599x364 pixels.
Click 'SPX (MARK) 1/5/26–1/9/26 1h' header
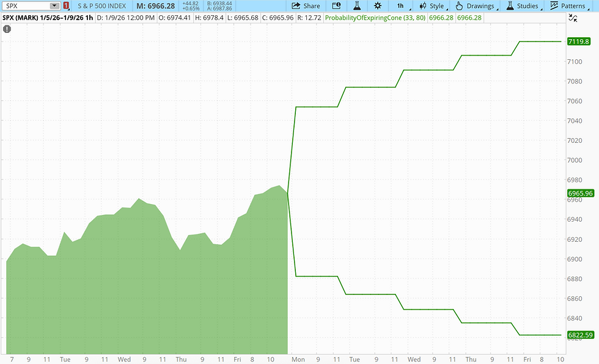click(x=48, y=18)
